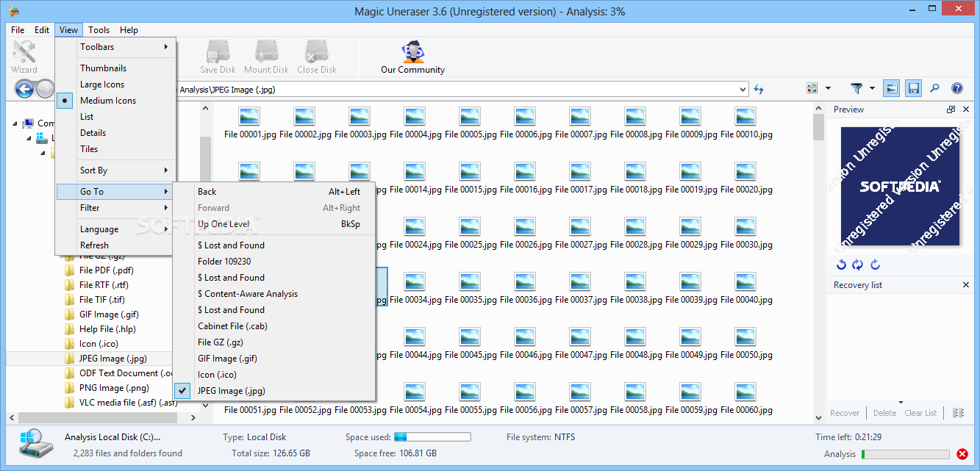Toggle the recovery list floppy icon
The width and height of the screenshot is (980, 471).
[x=913, y=88]
